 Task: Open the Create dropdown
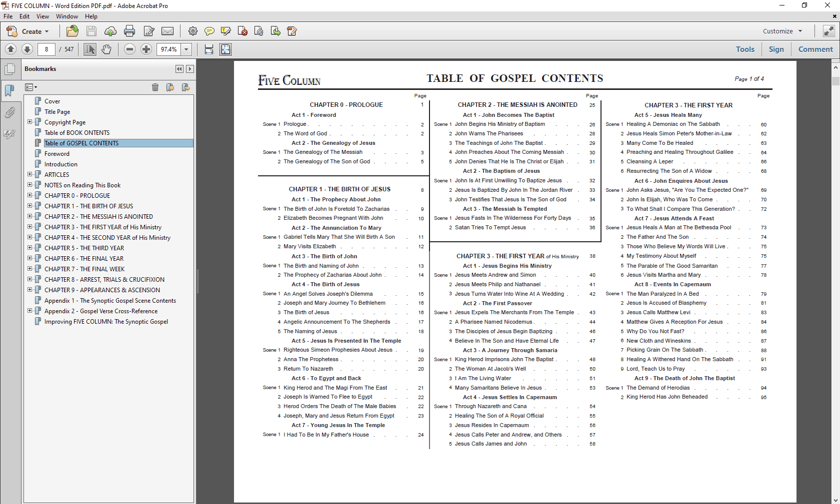click(28, 31)
